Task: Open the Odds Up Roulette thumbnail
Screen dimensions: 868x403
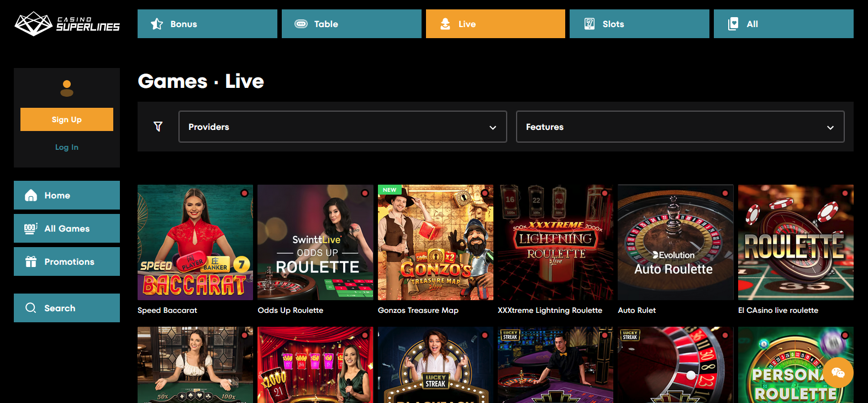Action: pyautogui.click(x=315, y=242)
